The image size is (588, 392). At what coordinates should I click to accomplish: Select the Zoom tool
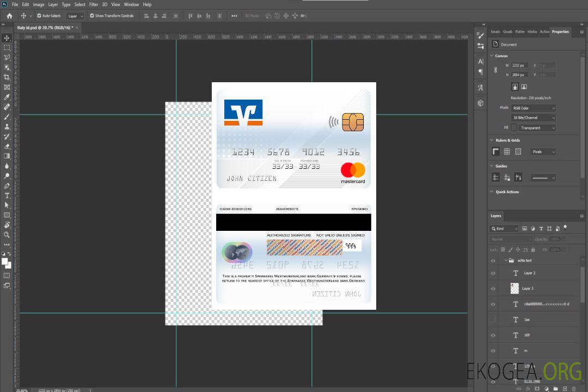7,235
